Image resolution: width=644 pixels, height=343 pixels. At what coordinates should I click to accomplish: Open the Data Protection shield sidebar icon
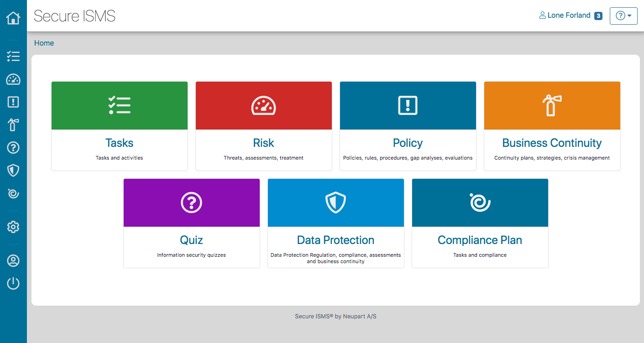click(13, 171)
